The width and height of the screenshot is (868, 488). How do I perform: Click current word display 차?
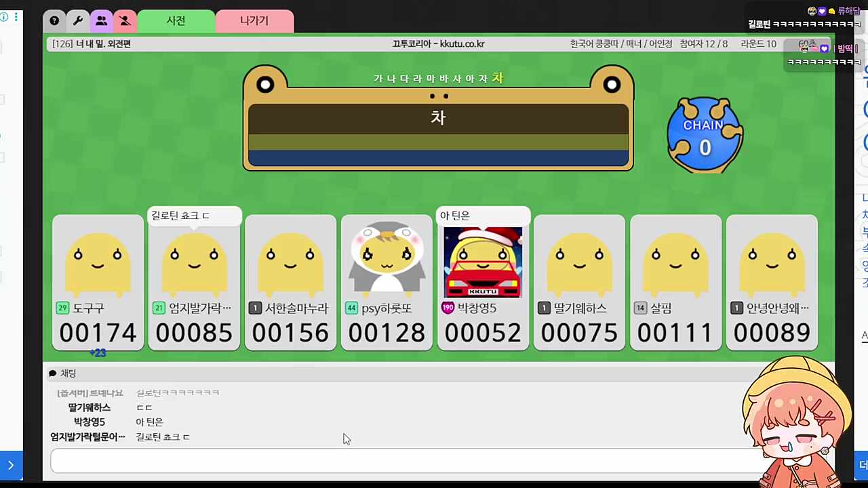coord(438,117)
